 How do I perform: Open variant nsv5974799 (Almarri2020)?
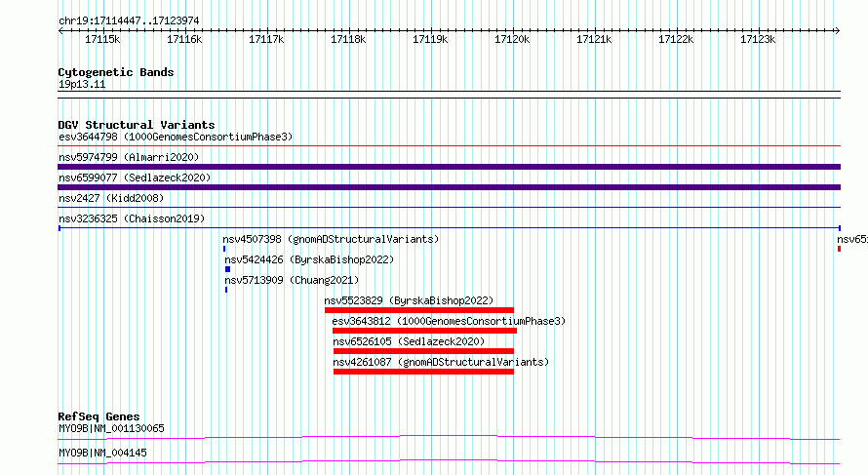pyautogui.click(x=129, y=157)
